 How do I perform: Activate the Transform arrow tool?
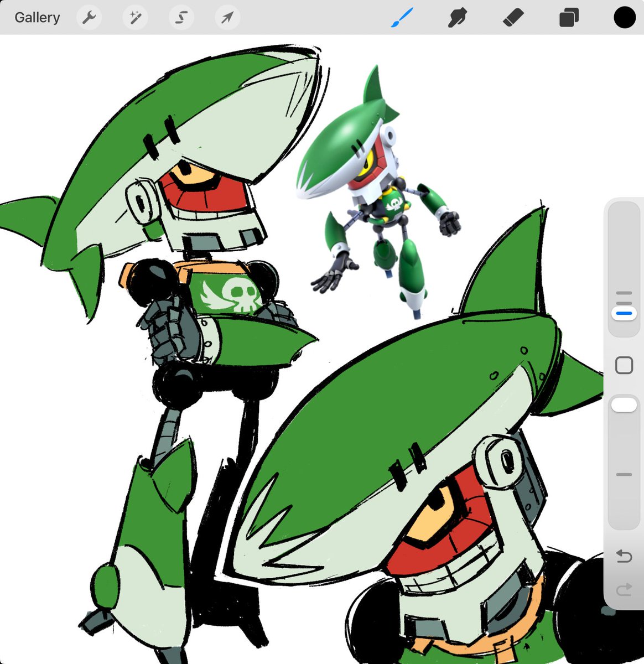tap(227, 18)
